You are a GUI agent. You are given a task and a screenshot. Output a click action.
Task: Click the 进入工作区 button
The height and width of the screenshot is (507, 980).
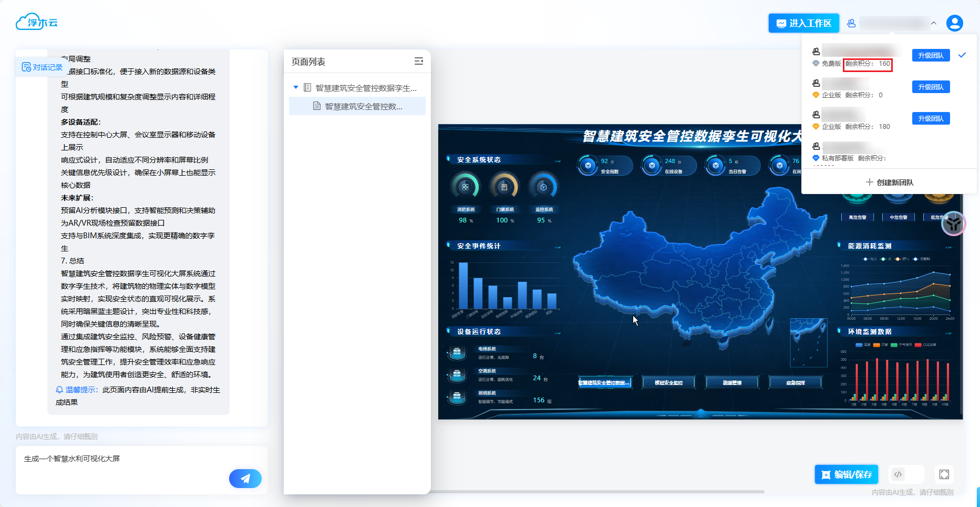(803, 23)
